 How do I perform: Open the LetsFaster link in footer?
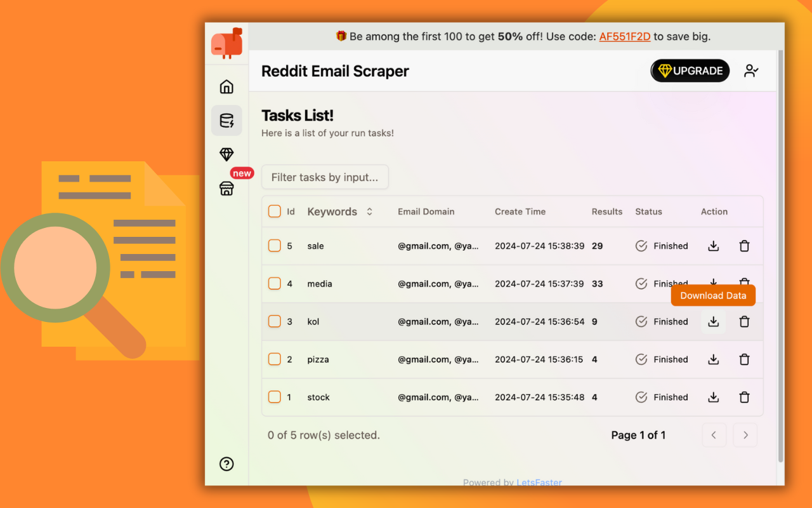[x=539, y=483]
